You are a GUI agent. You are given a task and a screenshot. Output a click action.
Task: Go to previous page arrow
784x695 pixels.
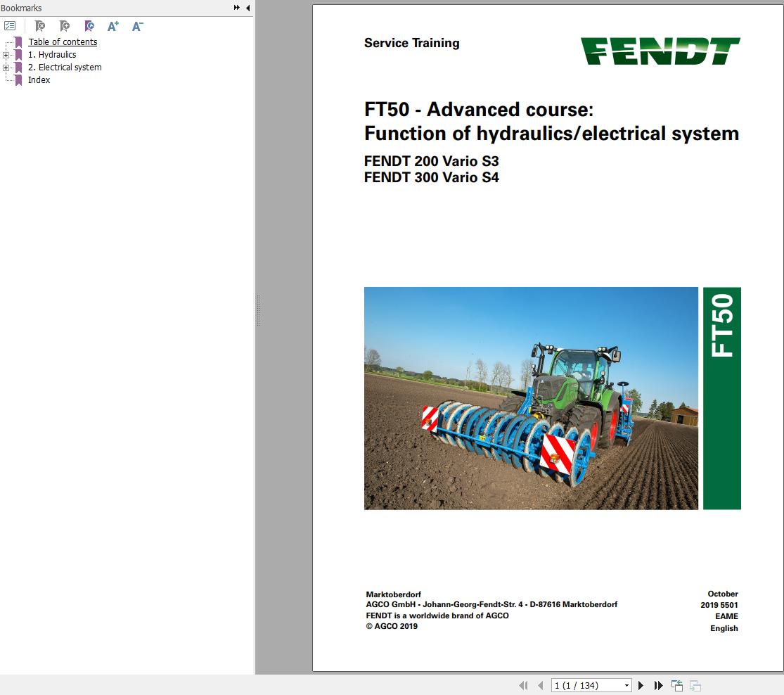[540, 685]
